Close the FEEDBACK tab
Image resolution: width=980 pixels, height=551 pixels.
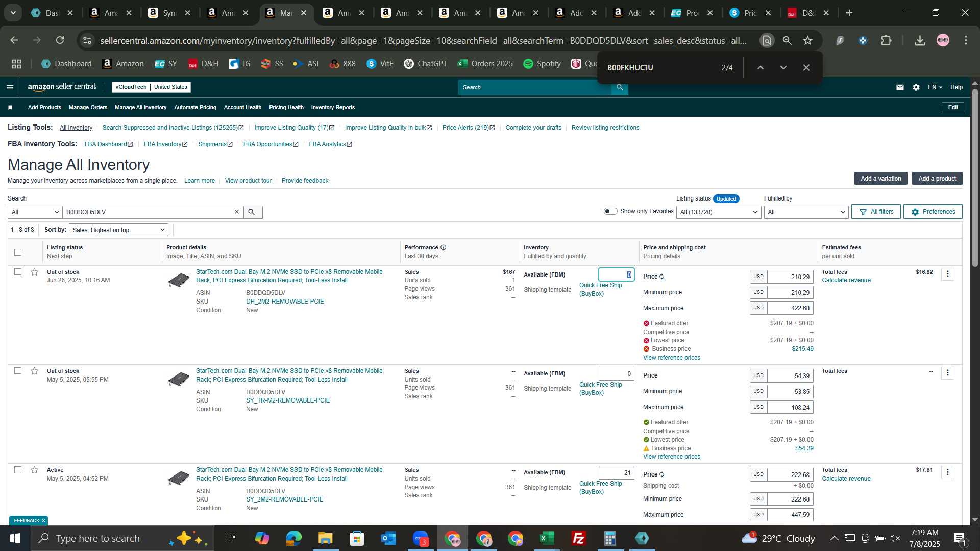pyautogui.click(x=43, y=521)
